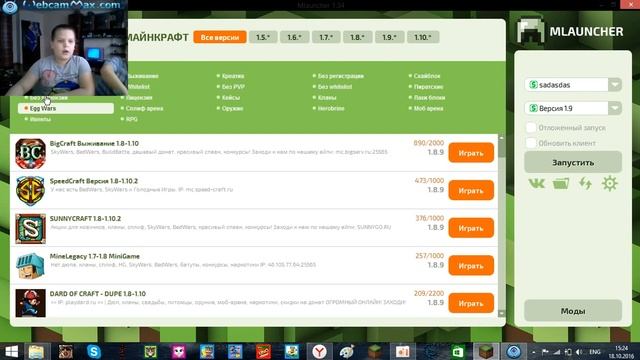Viewport: 640px width, 360px height.
Task: Click the BigCraft Выживание 1.8-1.10 title
Action: (x=94, y=143)
